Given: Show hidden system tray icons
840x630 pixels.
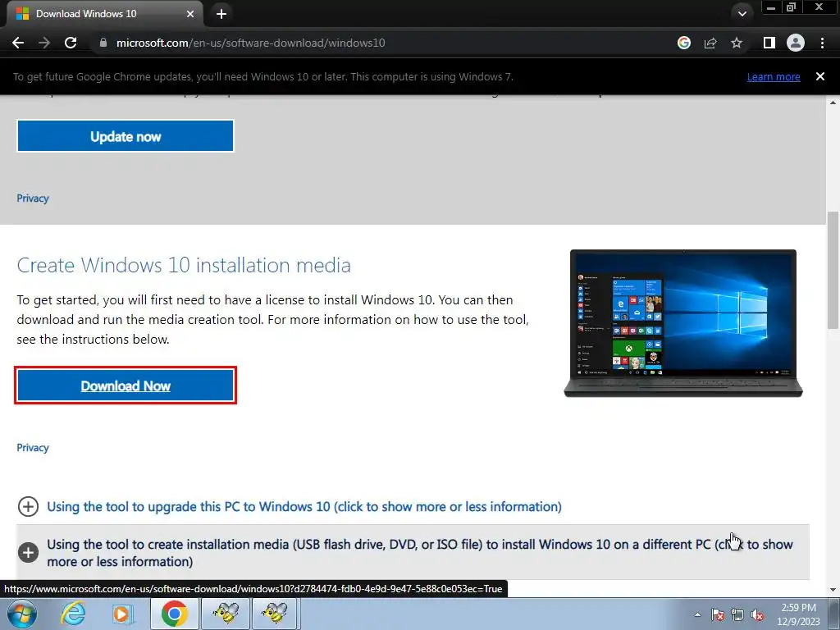Looking at the screenshot, I should pyautogui.click(x=697, y=614).
